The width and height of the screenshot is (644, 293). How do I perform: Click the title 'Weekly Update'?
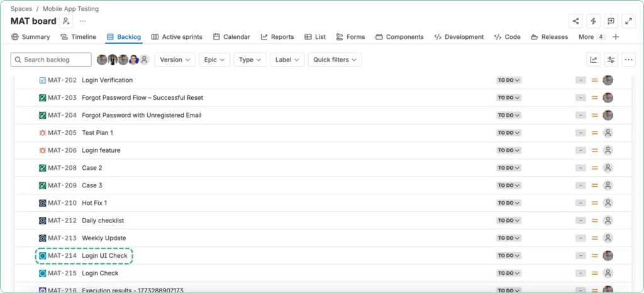(104, 238)
